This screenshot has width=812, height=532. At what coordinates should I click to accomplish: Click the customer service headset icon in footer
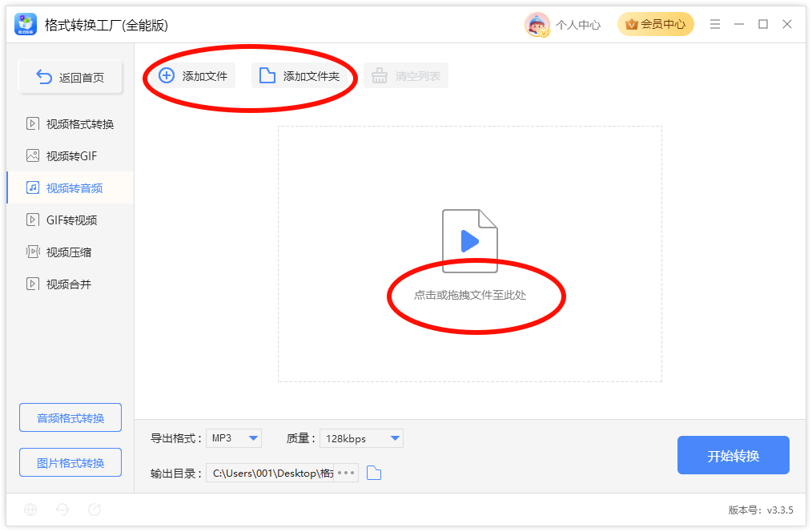[62, 510]
